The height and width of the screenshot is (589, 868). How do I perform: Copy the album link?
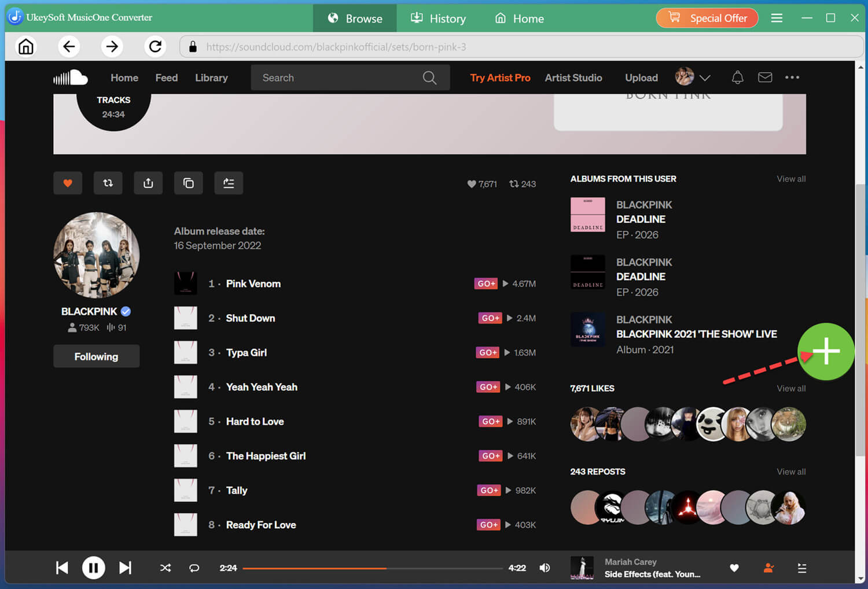coord(189,183)
